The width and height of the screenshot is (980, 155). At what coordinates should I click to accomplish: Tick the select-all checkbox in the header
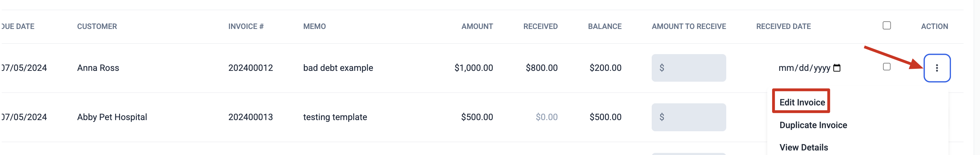coord(887,25)
